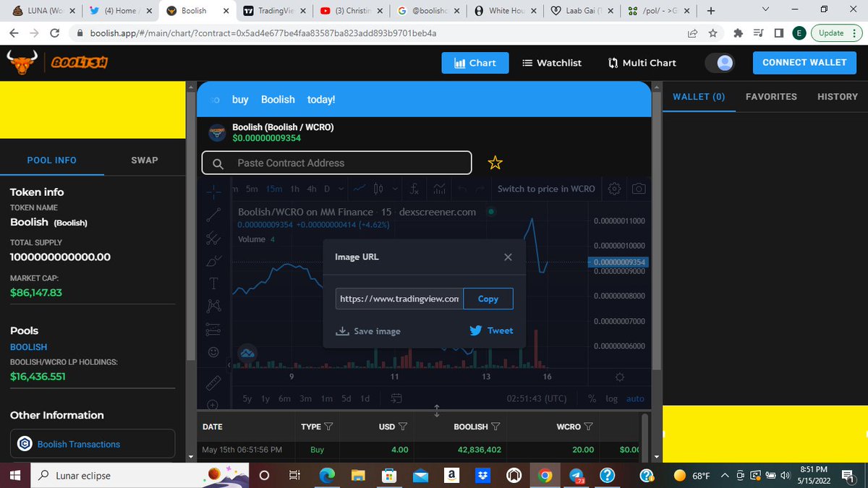Click the Paste Contract Address field
Viewport: 868px width, 488px height.
337,163
